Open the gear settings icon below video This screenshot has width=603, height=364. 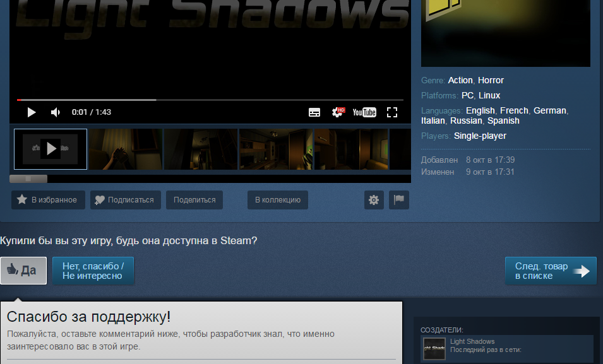click(x=374, y=200)
